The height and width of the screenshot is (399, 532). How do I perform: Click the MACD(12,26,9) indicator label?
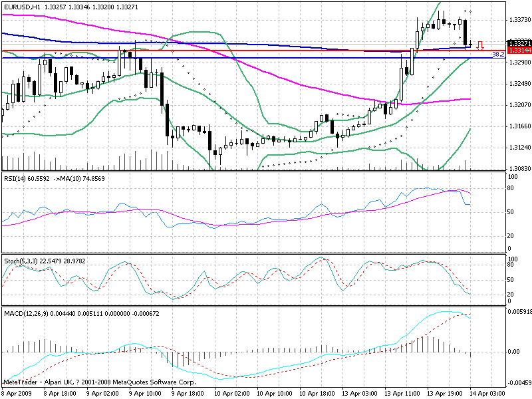point(81,313)
